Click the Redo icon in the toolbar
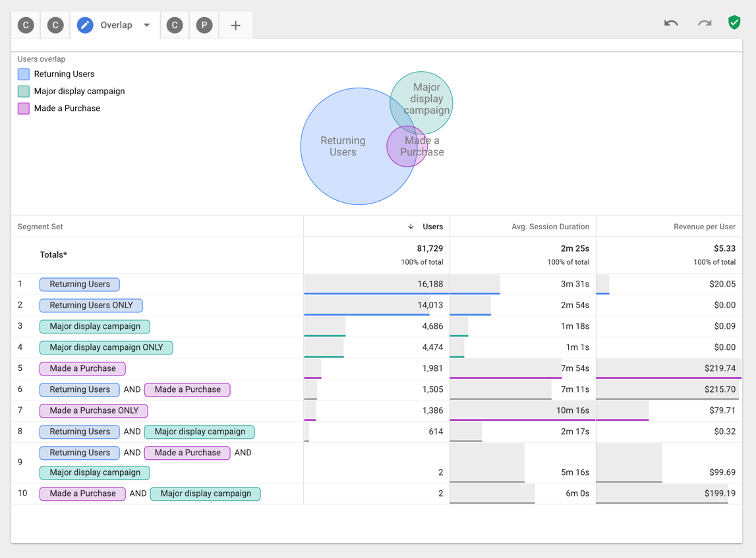Screen dimensions: 756x558 tap(704, 22)
